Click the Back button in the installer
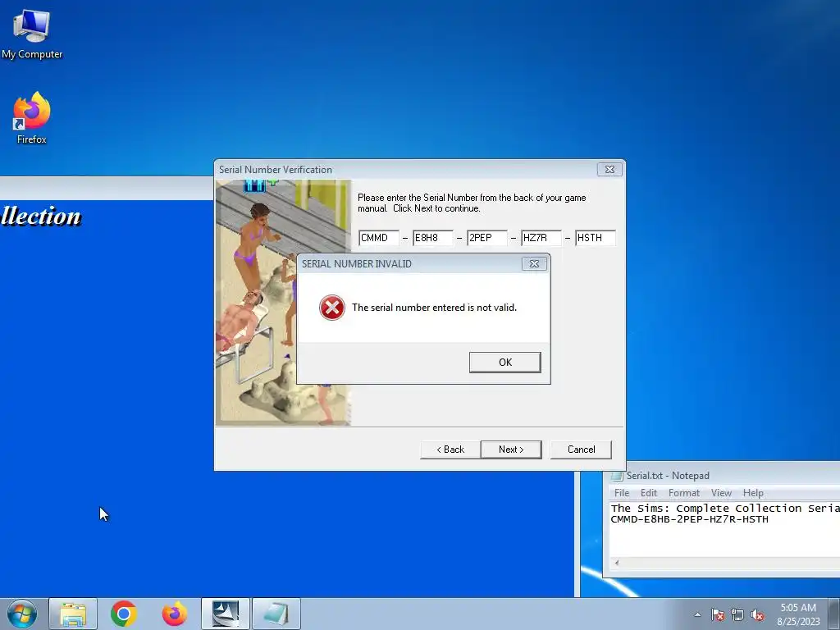Screen dimensions: 840x630 tap(450, 450)
